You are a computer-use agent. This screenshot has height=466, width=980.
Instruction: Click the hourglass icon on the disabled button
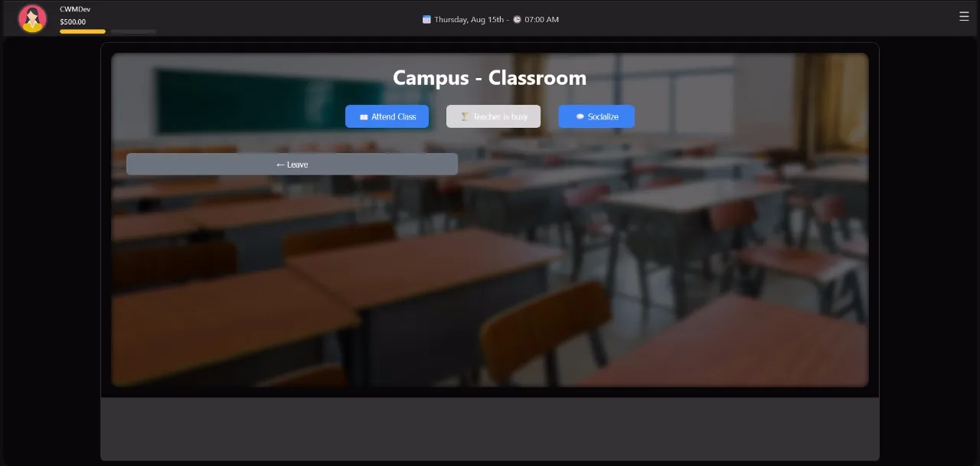point(465,116)
